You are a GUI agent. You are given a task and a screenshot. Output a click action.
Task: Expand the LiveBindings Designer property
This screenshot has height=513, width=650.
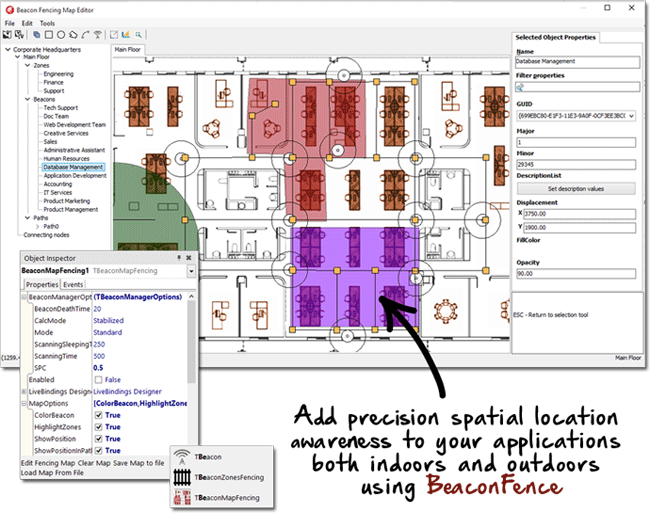24,392
